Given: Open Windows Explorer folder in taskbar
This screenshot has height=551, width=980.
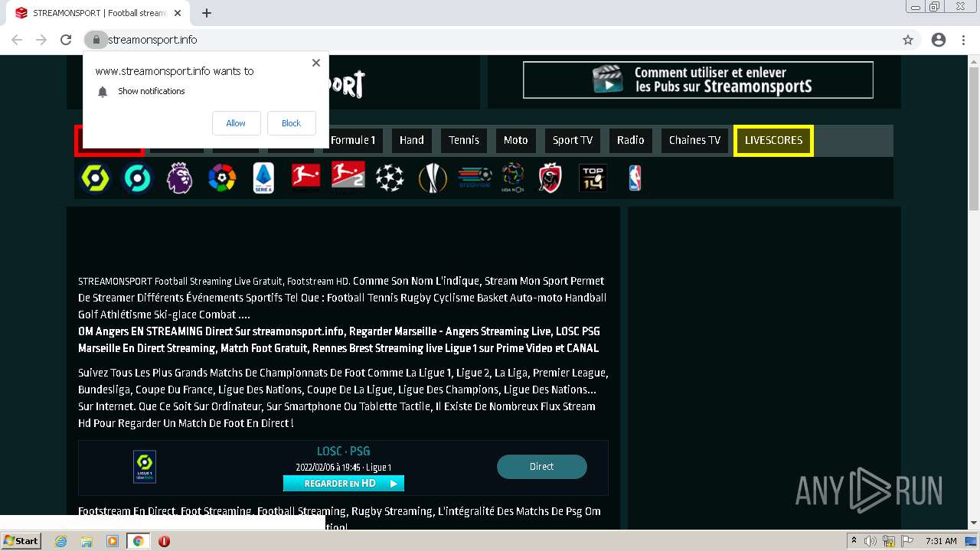Looking at the screenshot, I should (87, 541).
